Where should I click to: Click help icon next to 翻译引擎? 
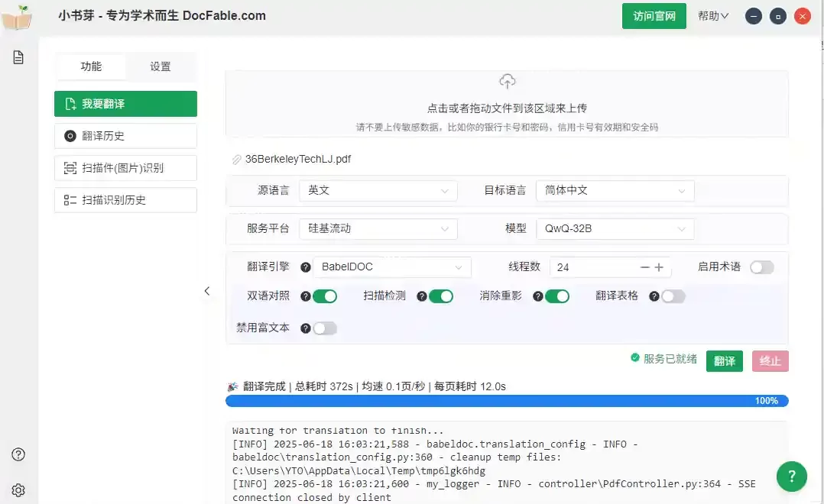(x=306, y=267)
